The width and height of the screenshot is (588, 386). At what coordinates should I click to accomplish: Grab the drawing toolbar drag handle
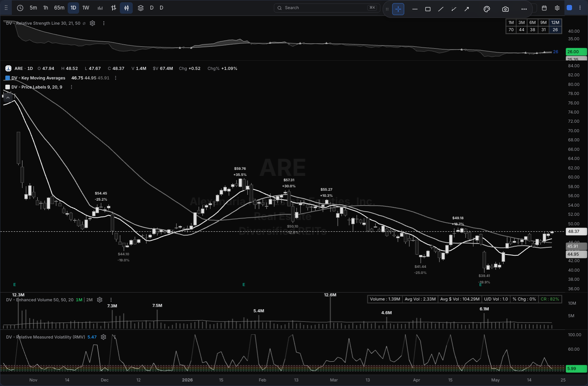387,9
